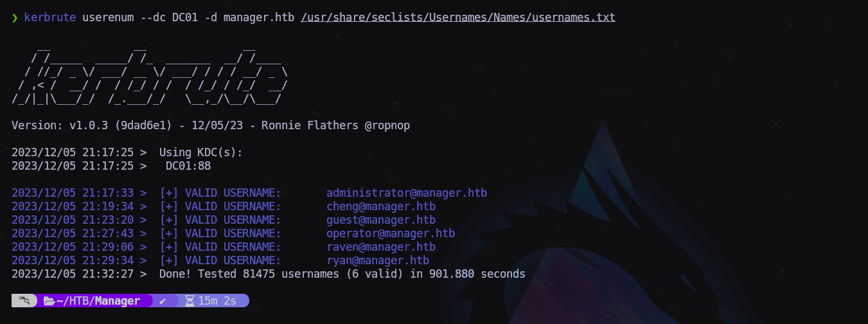Click the kerbrute command word
The image size is (868, 324).
coord(49,17)
